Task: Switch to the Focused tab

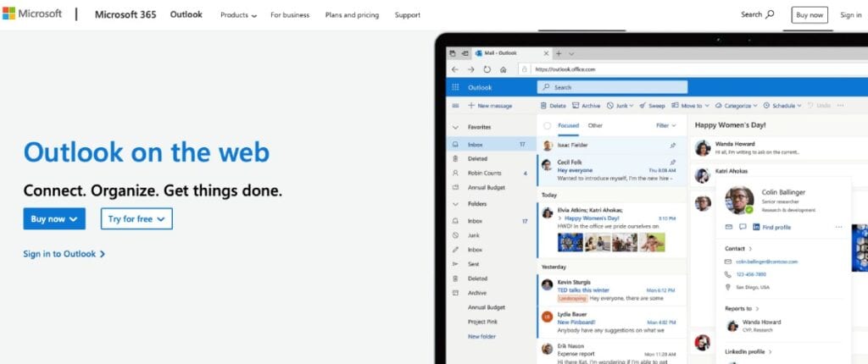Action: pyautogui.click(x=568, y=125)
